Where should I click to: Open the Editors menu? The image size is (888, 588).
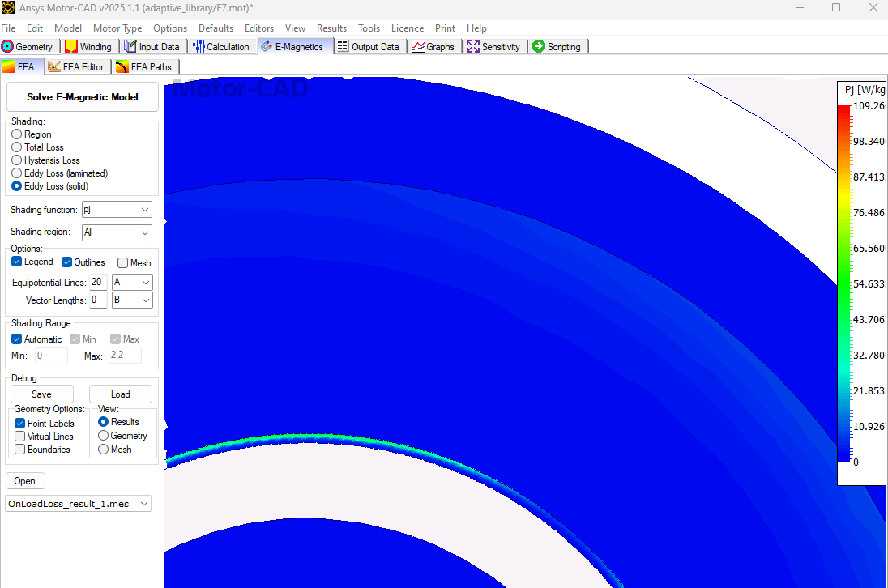click(x=258, y=28)
